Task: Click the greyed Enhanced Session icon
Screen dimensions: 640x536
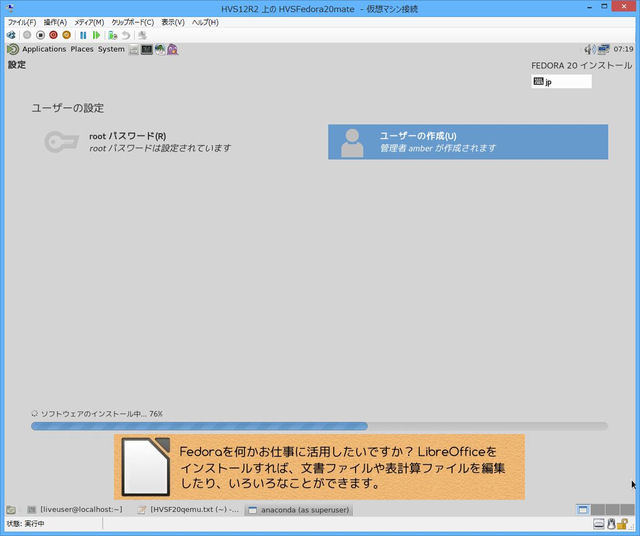Action: [142, 35]
